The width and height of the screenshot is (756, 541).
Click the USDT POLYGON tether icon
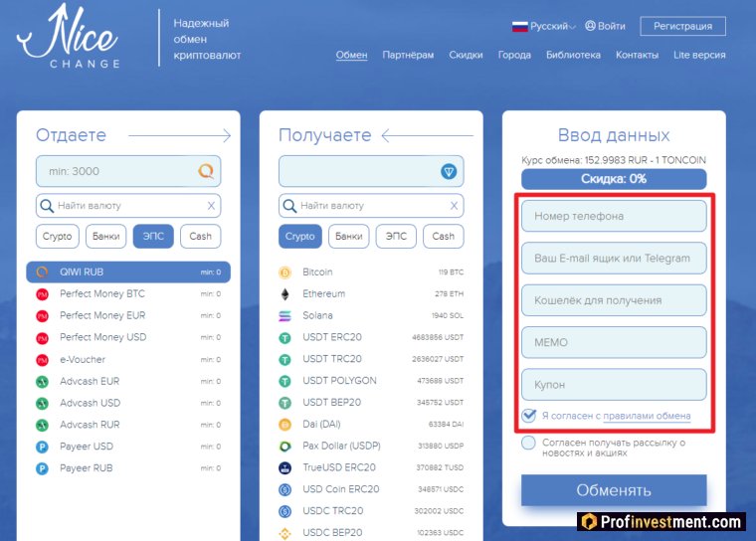click(284, 382)
